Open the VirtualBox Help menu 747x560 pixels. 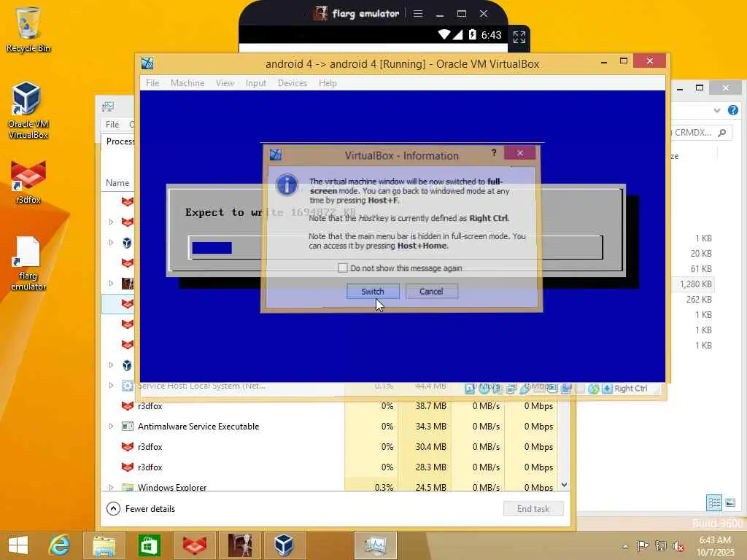[328, 83]
